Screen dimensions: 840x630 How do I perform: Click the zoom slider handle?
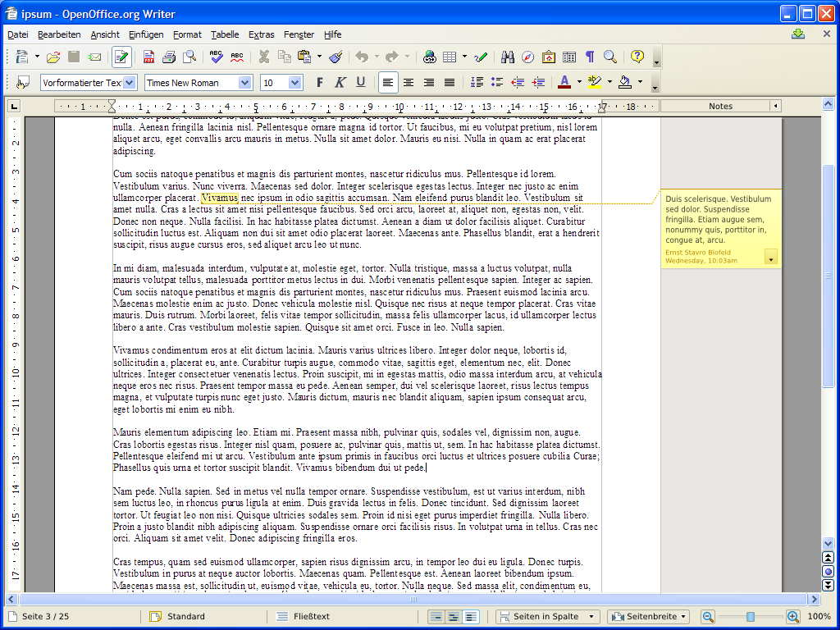coord(750,616)
